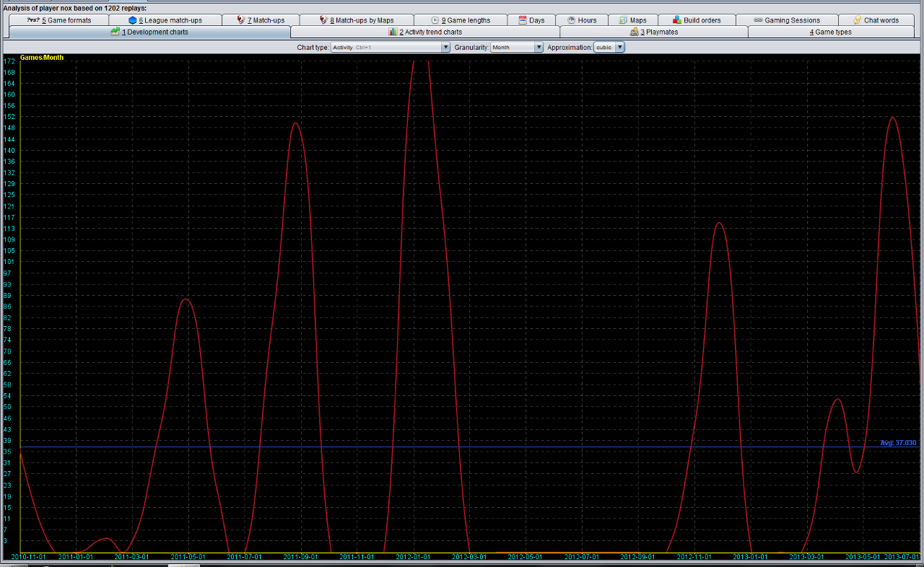The image size is (924, 567).
Task: Open the Approximation dropdown
Action: [609, 47]
